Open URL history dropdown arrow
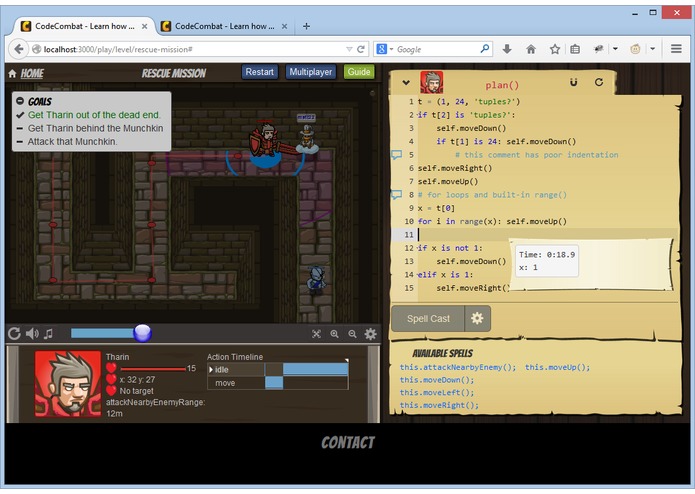Viewport: 695px width, 494px height. [x=349, y=49]
